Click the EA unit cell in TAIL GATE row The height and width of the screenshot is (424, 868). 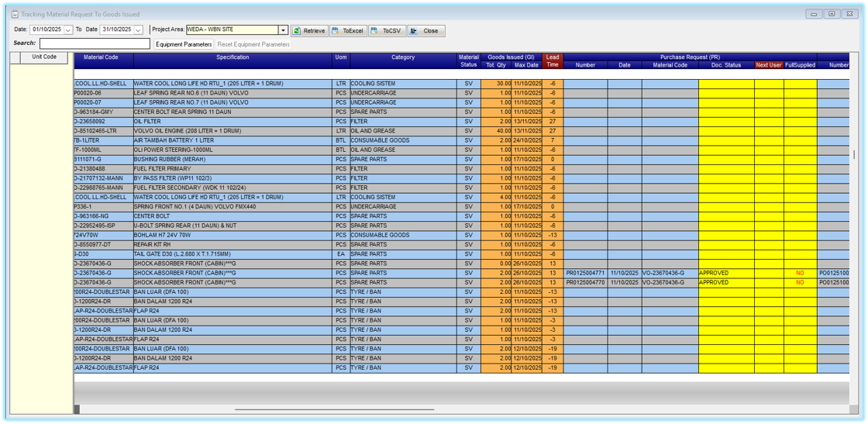pos(341,253)
